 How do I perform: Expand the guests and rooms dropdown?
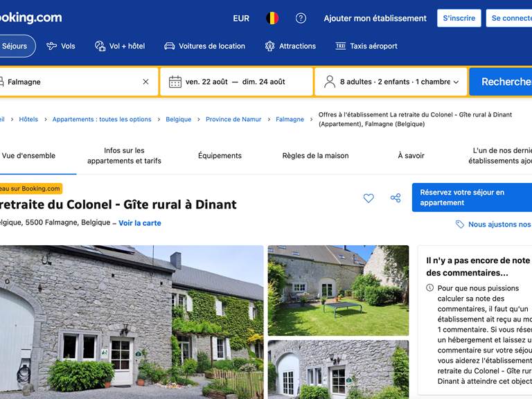[x=456, y=82]
